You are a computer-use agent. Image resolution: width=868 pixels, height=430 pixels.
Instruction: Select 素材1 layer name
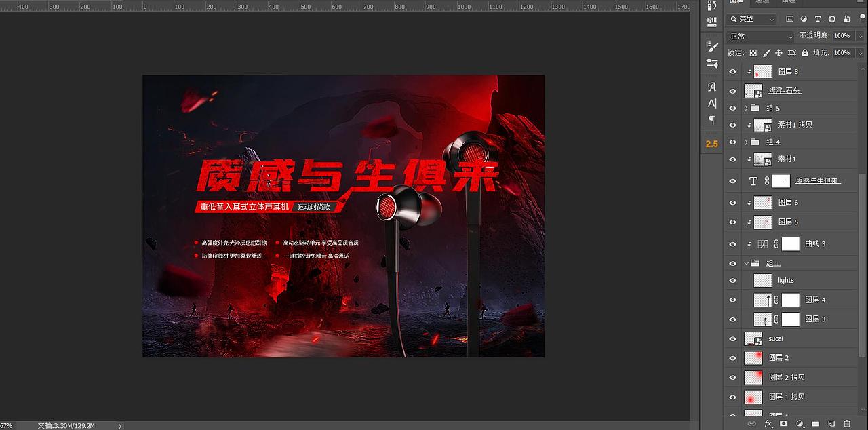(787, 159)
